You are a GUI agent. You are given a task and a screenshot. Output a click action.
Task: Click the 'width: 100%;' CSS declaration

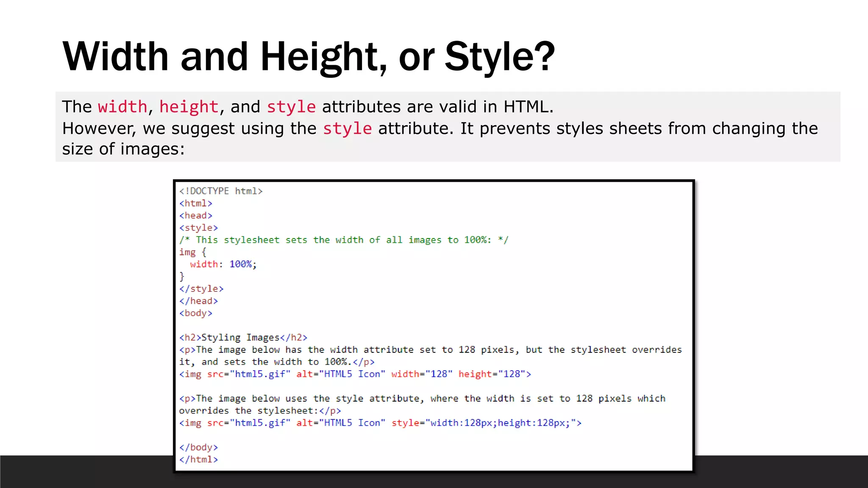coord(223,264)
